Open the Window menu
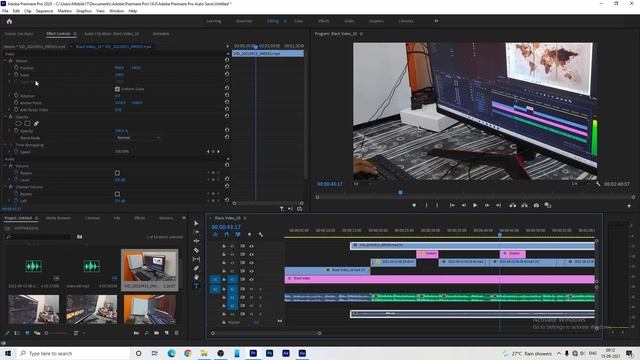Image resolution: width=640 pixels, height=360 pixels. 116,11
